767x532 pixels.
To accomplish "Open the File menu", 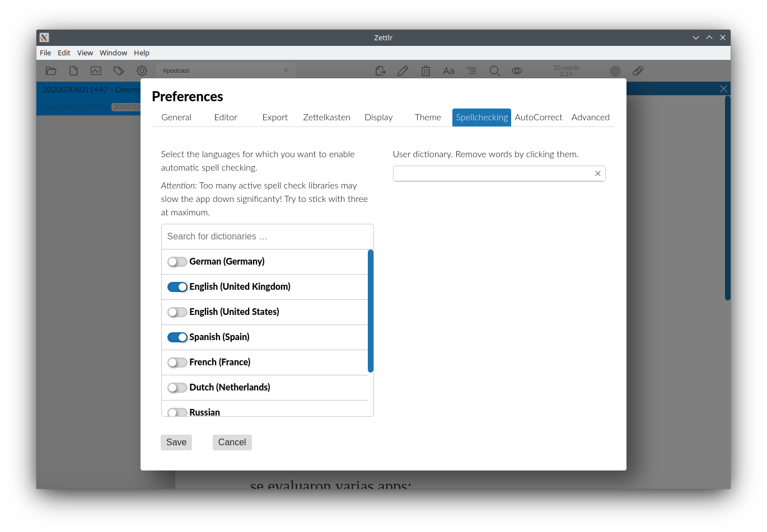I will click(45, 53).
